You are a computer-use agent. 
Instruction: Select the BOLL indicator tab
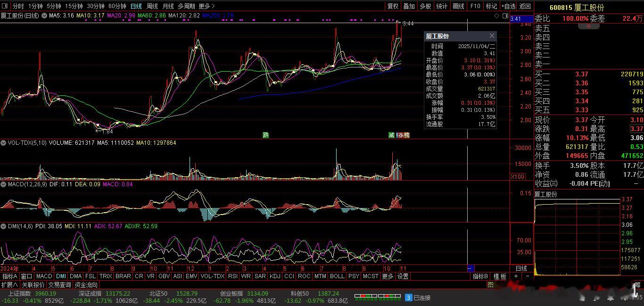(x=337, y=276)
